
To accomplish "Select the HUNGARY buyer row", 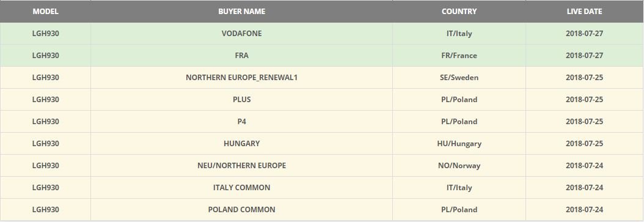I will click(x=322, y=144).
